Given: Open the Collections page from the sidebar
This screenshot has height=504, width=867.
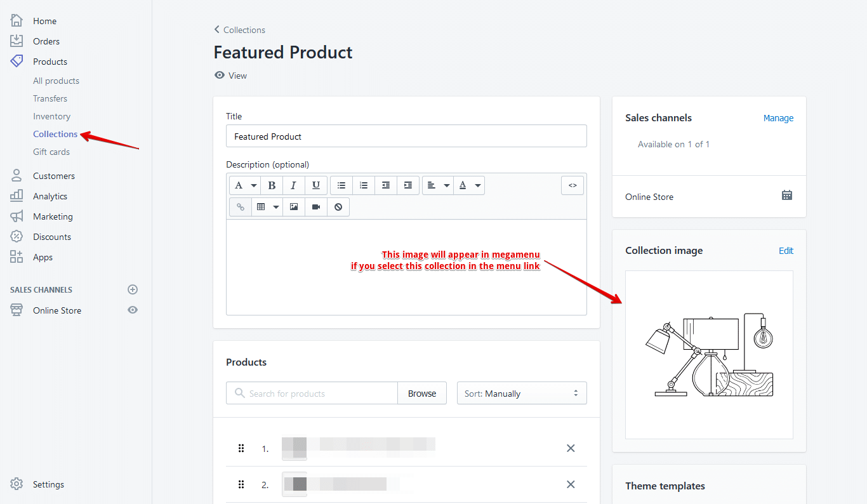Looking at the screenshot, I should (55, 134).
